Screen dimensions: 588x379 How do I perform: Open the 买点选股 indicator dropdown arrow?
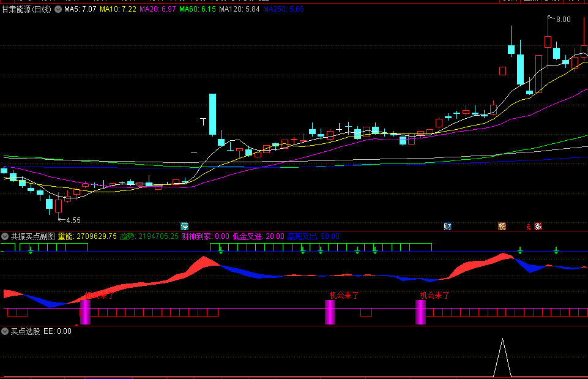tap(5, 331)
